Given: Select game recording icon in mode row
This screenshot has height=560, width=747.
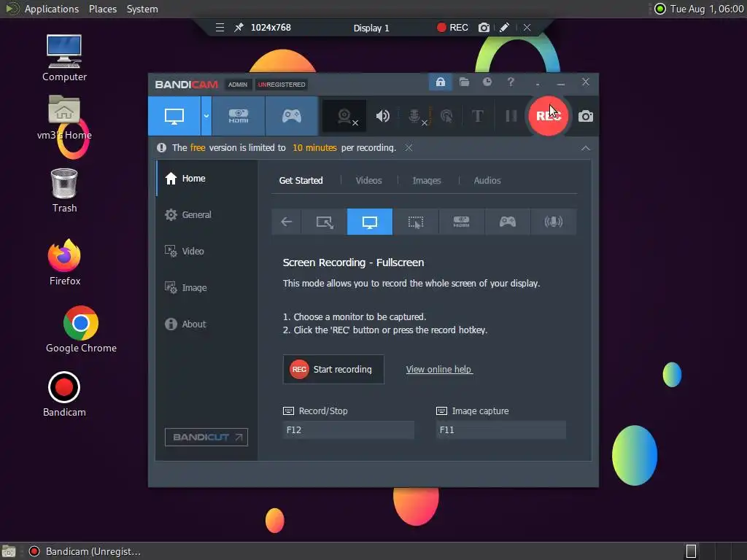Looking at the screenshot, I should click(x=508, y=222).
